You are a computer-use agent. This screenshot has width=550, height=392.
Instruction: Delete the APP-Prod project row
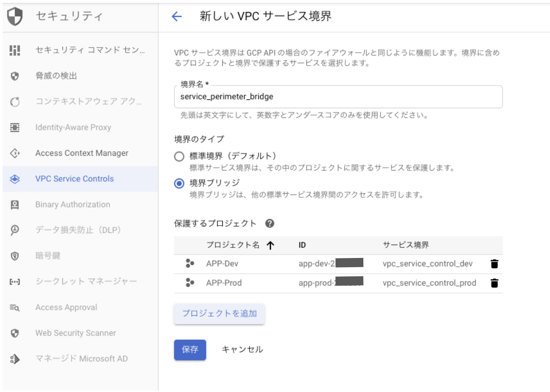pyautogui.click(x=494, y=283)
